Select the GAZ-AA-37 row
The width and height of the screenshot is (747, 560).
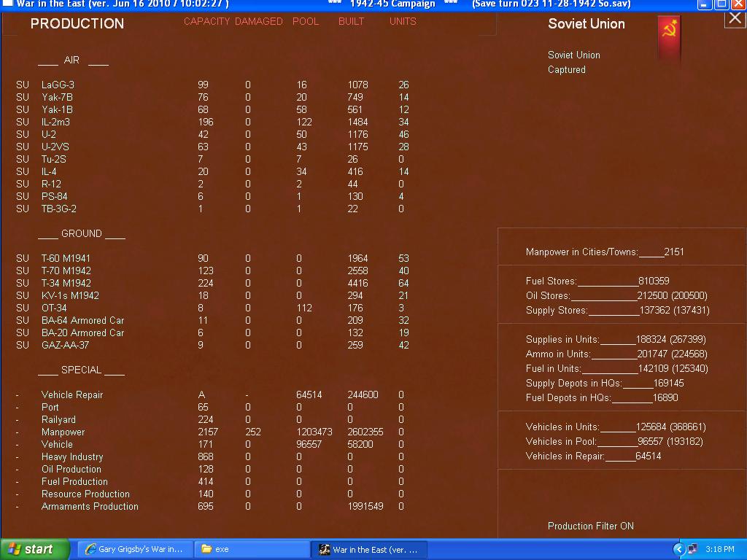point(212,345)
